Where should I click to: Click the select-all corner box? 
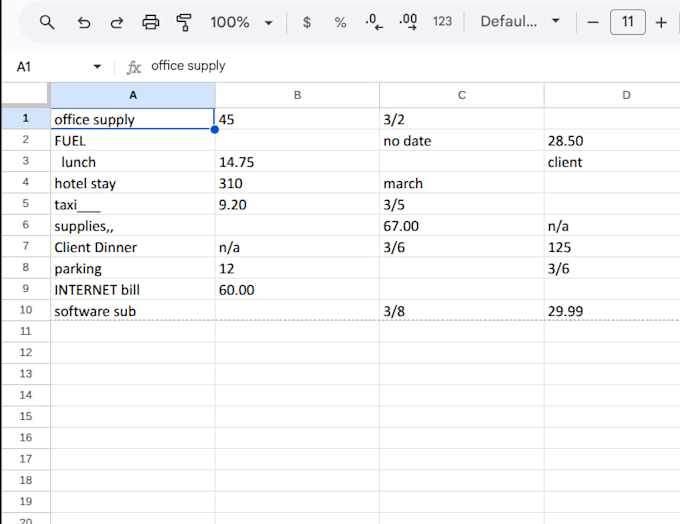26,94
